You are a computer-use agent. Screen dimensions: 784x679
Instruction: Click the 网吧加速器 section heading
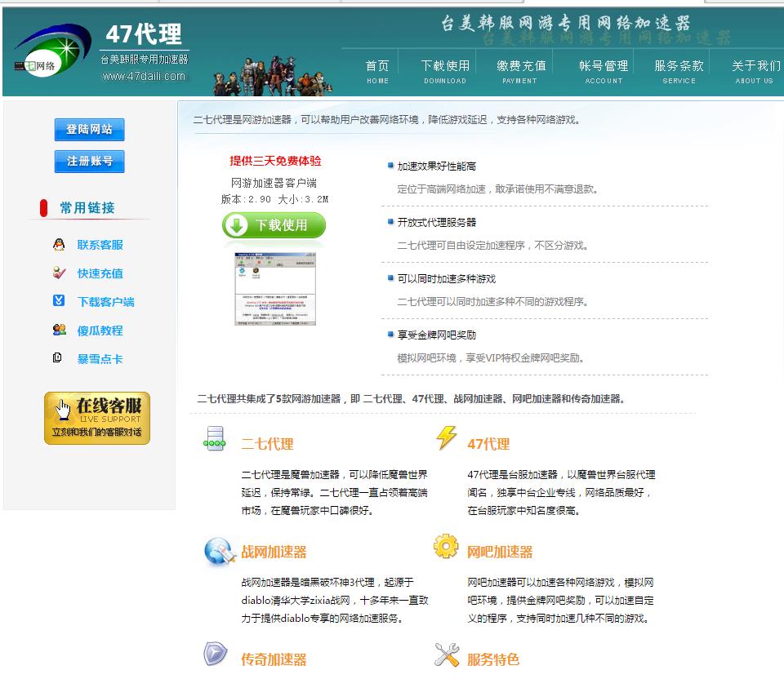coord(500,552)
